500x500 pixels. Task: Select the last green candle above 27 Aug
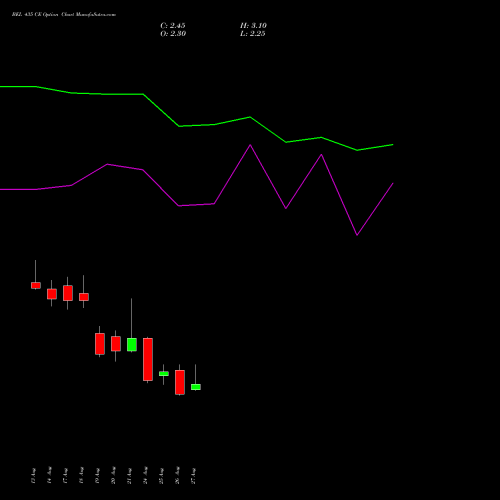(x=196, y=387)
